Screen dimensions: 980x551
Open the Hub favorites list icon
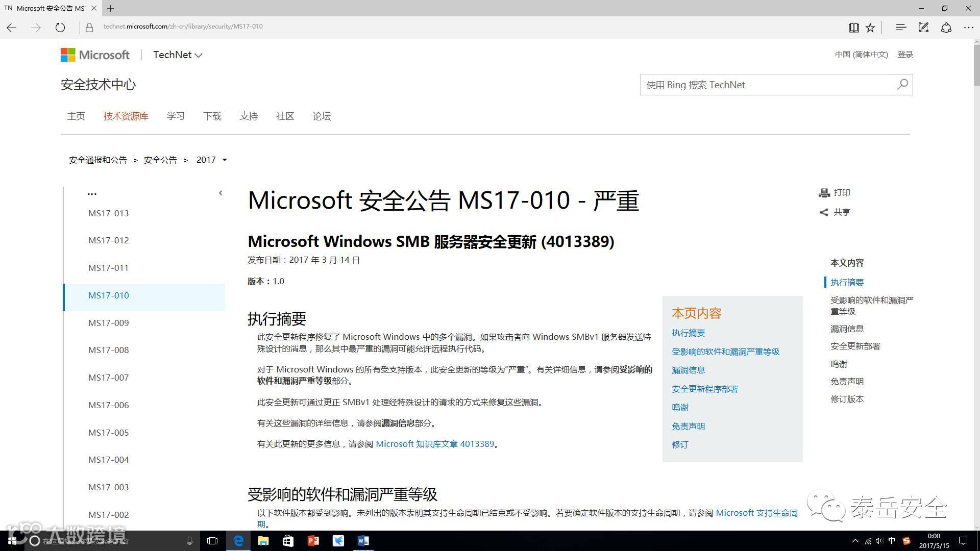[901, 28]
